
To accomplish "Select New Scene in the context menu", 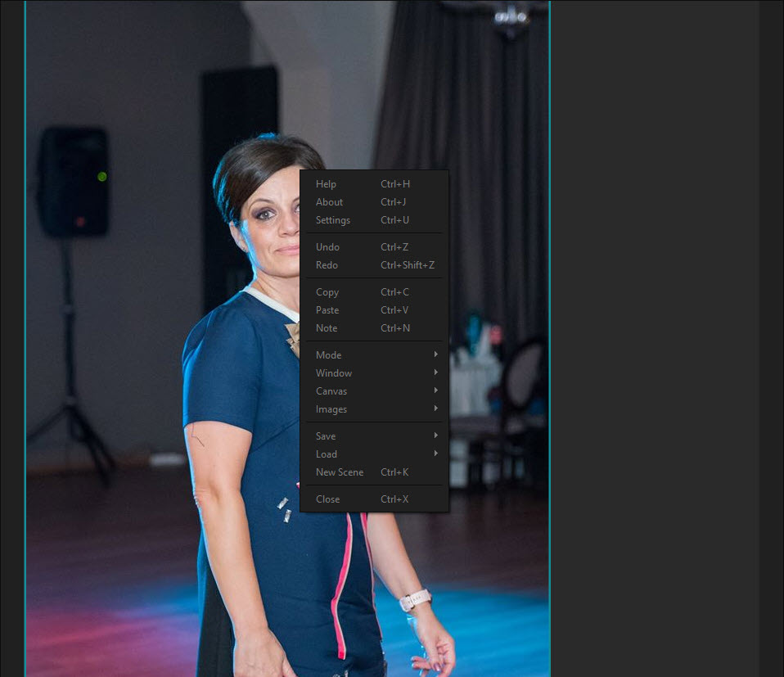I will (374, 472).
